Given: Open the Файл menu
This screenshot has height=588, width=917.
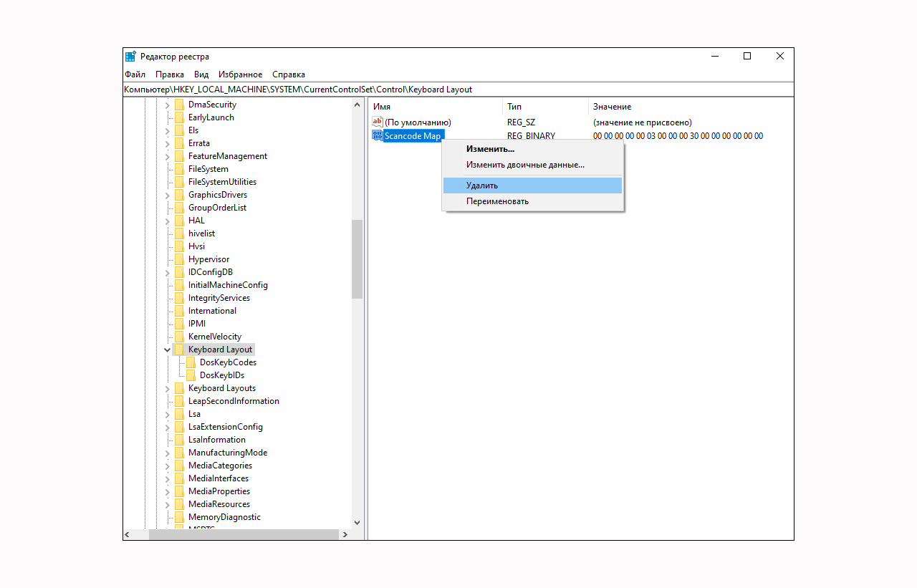Looking at the screenshot, I should [135, 74].
